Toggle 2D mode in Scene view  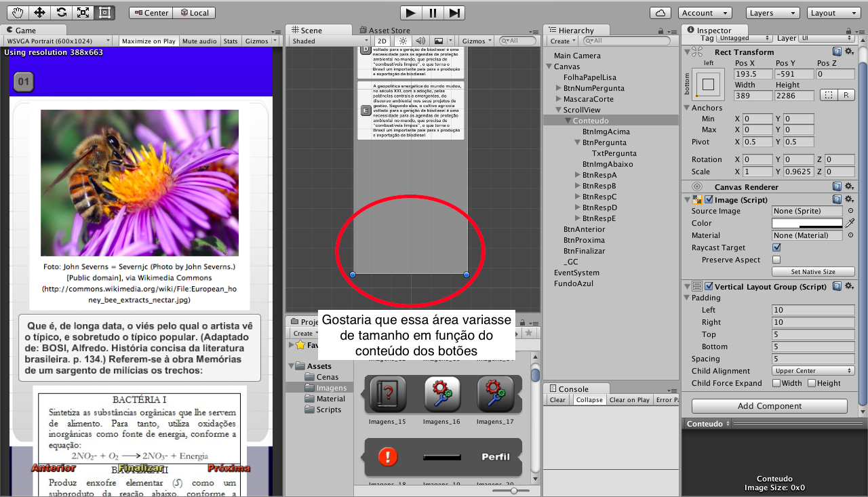click(382, 41)
